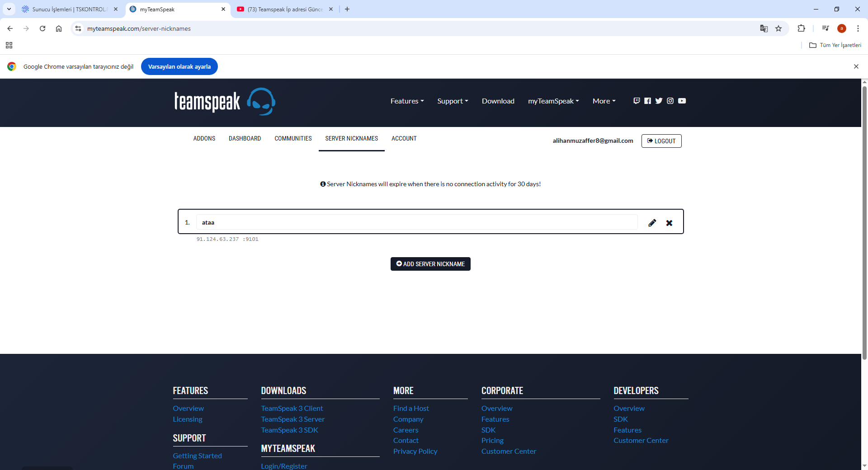This screenshot has width=868, height=470.
Task: Close the Sunucu İşlemleri TSKONTROL tab
Action: coord(116,9)
